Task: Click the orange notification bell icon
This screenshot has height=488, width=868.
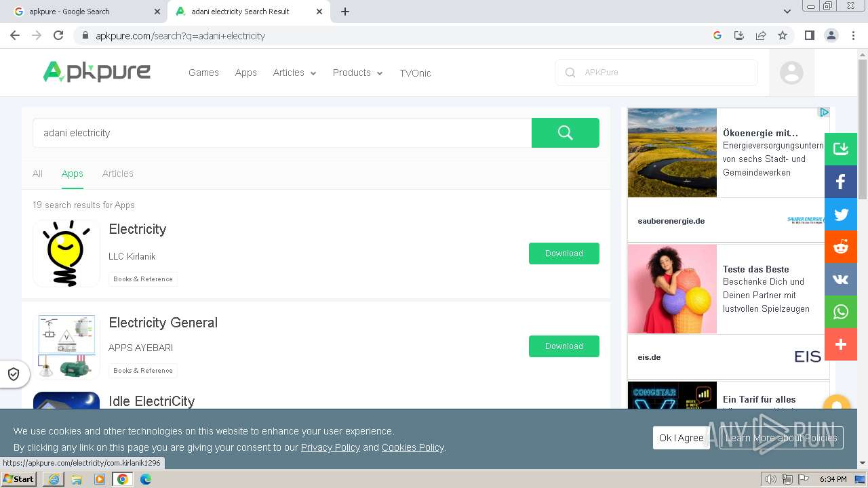Action: pyautogui.click(x=836, y=404)
